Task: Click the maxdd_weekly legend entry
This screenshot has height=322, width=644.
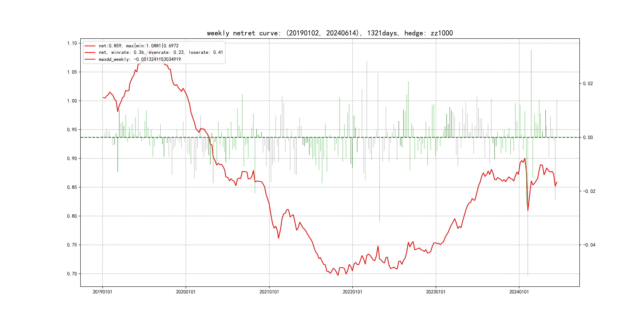Action: pos(140,59)
